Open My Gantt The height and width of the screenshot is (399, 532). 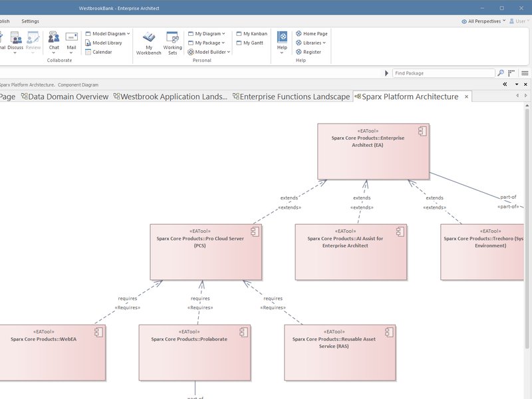point(250,43)
